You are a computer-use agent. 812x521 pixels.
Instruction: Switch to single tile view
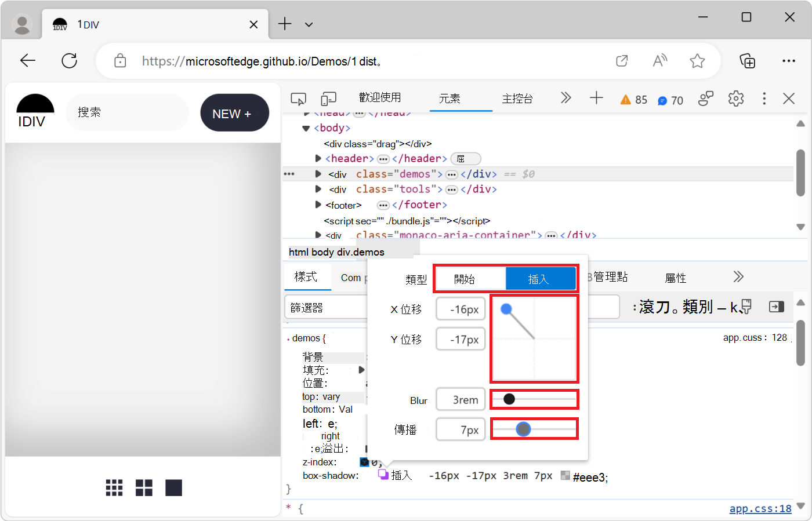coord(173,488)
